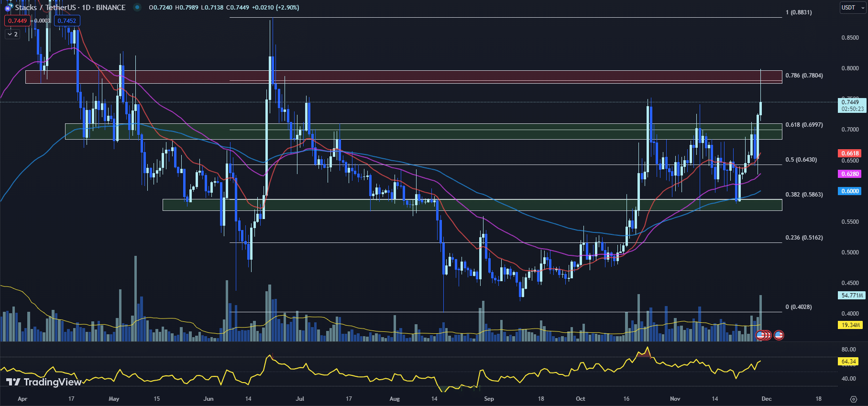Open chart settings gear icon

point(853,399)
